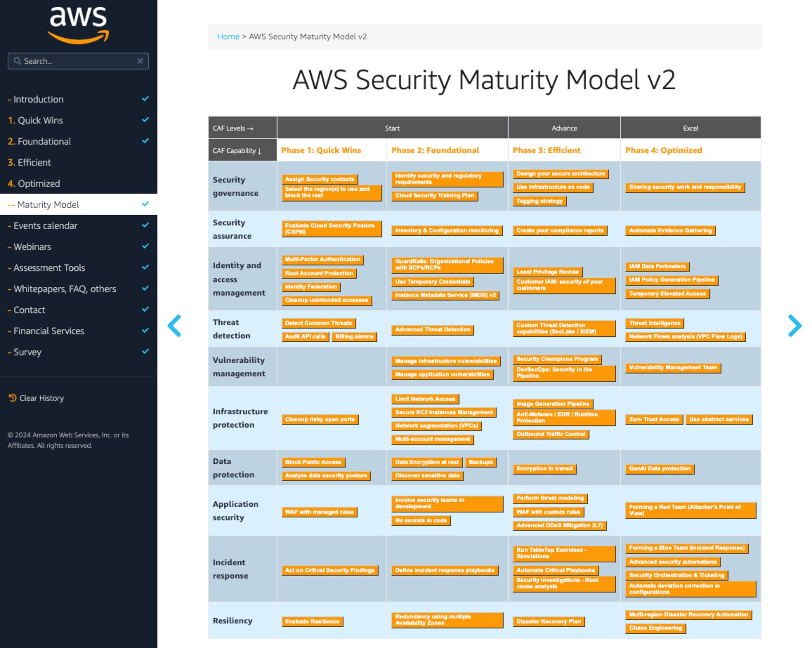The width and height of the screenshot is (812, 648).
Task: Focus the Search input field
Action: 78,61
